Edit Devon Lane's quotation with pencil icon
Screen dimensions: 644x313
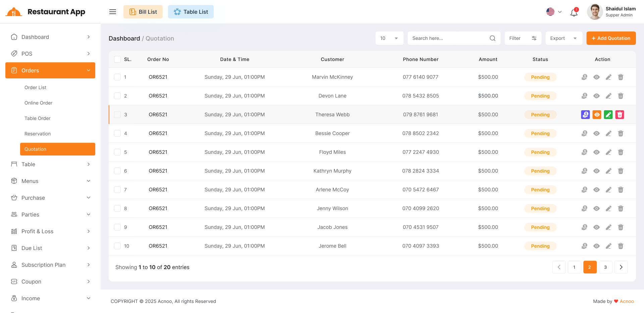coord(608,96)
